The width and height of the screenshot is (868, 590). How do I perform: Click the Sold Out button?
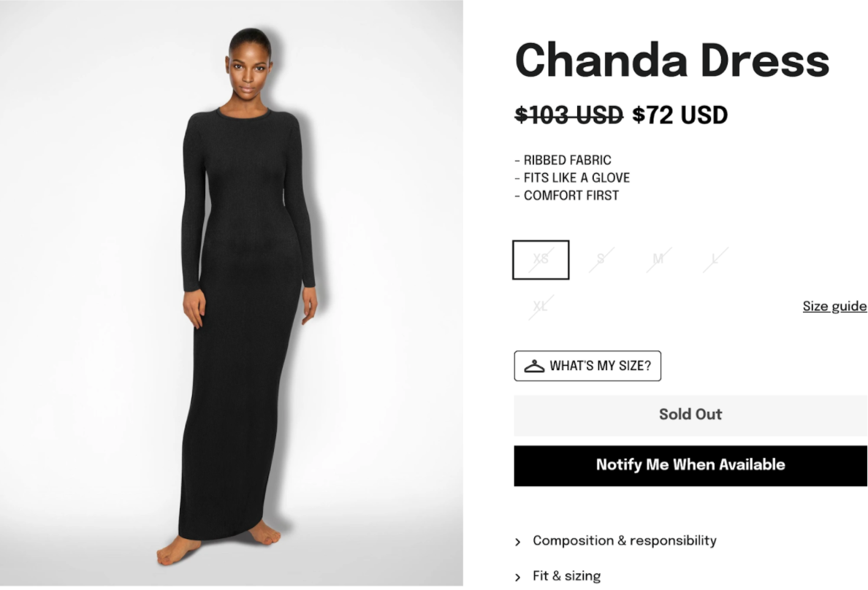point(690,415)
